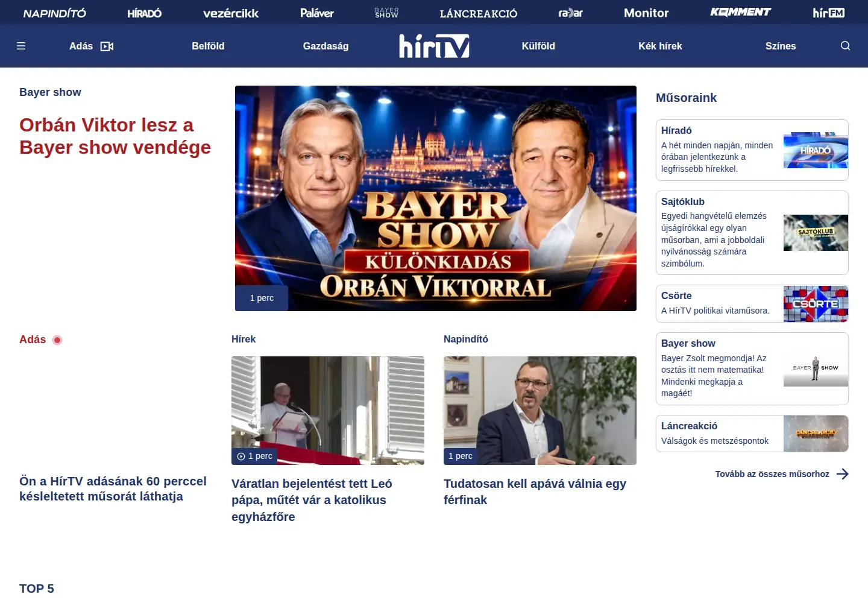Image resolution: width=868 pixels, height=603 pixels.
Task: Click the Napindító section label above article
Action: pos(466,339)
